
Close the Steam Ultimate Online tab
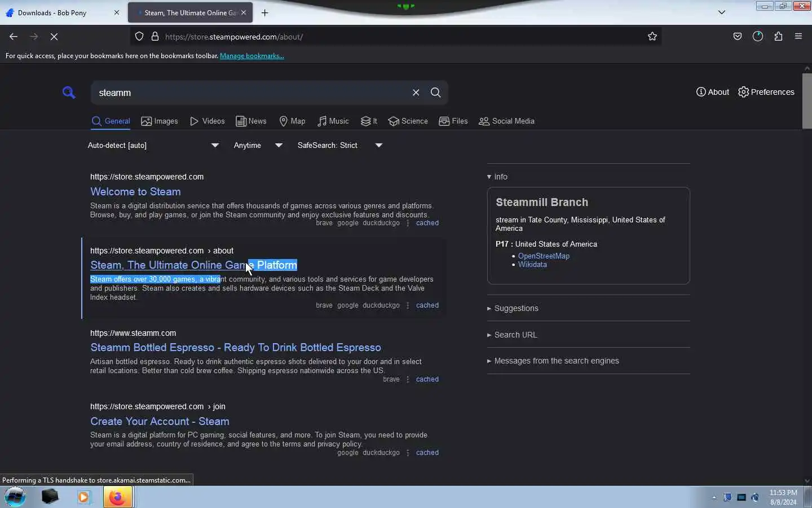coord(244,12)
